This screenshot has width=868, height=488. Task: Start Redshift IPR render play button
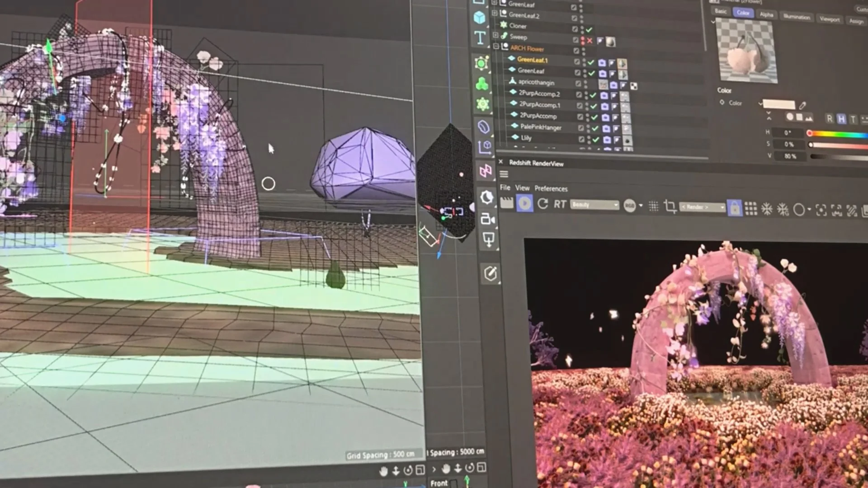[x=524, y=204]
